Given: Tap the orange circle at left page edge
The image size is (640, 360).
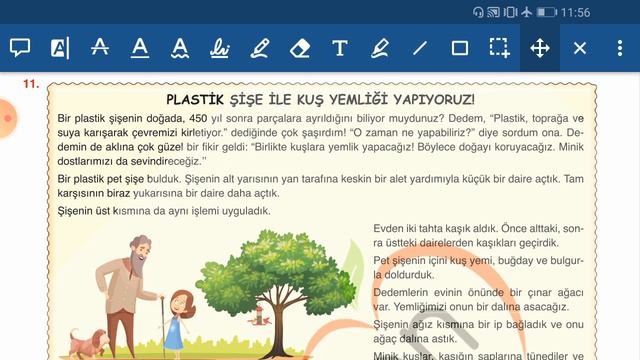Looking at the screenshot, I should click(7, 118).
